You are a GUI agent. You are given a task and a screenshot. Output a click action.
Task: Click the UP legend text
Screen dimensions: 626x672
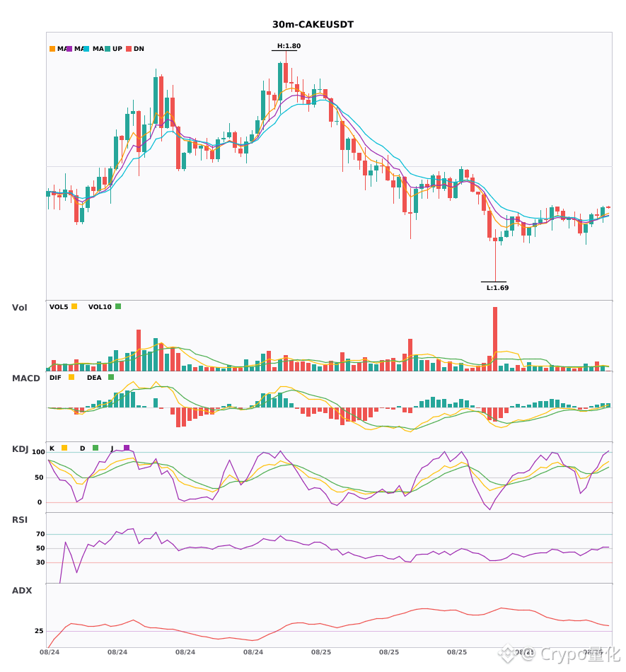(117, 49)
